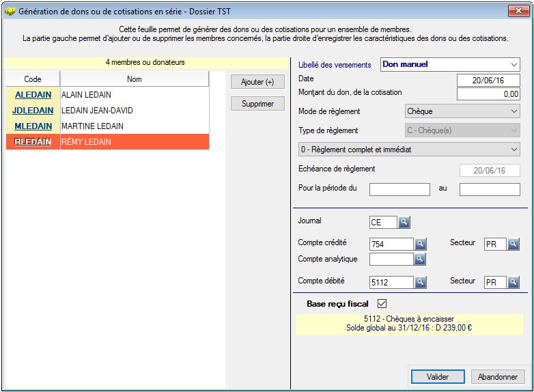Expand the Libellé des versements dropdown
This screenshot has height=392, width=534.
point(514,65)
